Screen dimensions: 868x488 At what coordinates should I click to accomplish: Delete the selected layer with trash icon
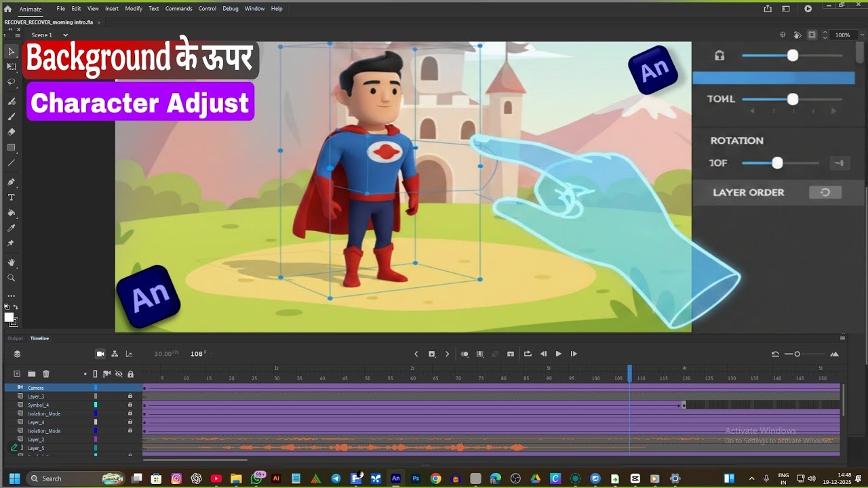click(46, 373)
